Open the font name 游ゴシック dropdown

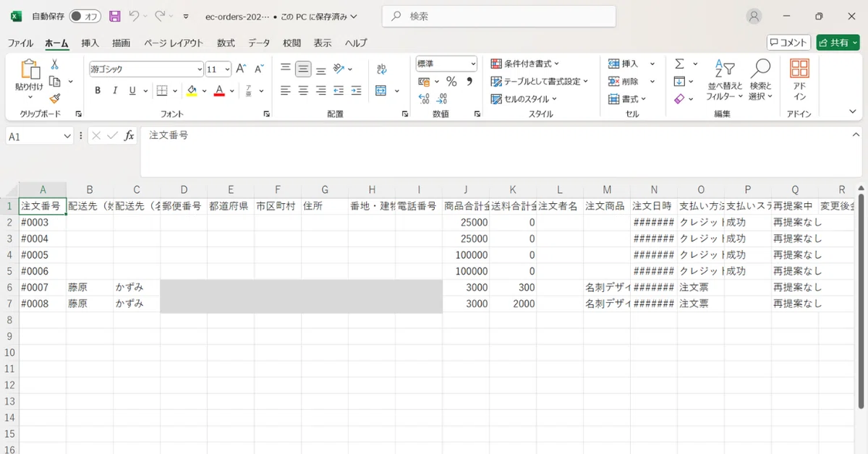(200, 69)
